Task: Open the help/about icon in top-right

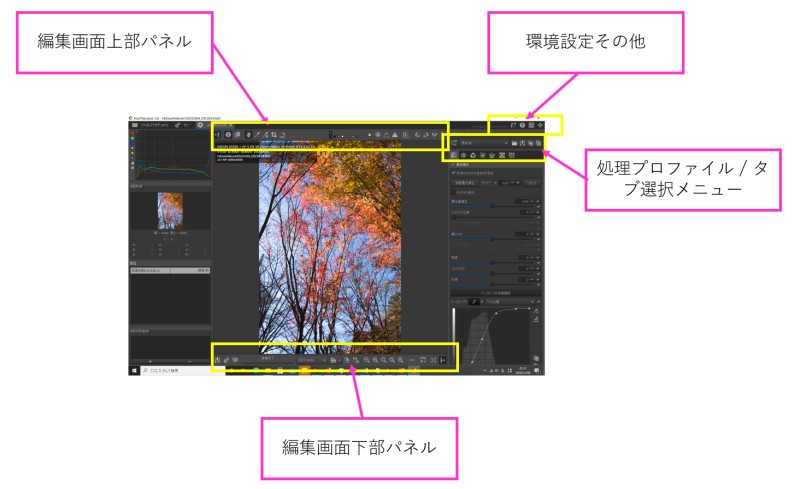Action: tap(522, 125)
